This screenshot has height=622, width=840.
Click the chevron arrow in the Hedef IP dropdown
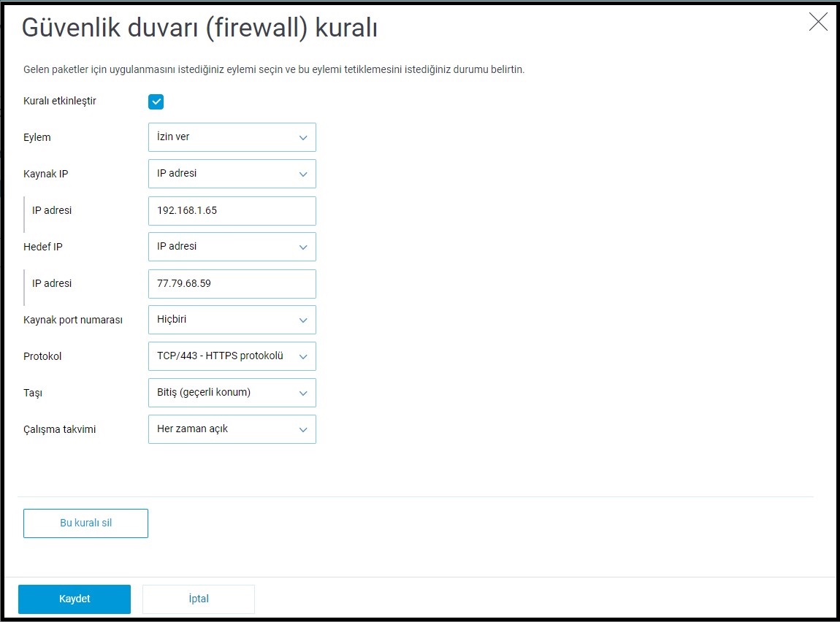(x=303, y=247)
